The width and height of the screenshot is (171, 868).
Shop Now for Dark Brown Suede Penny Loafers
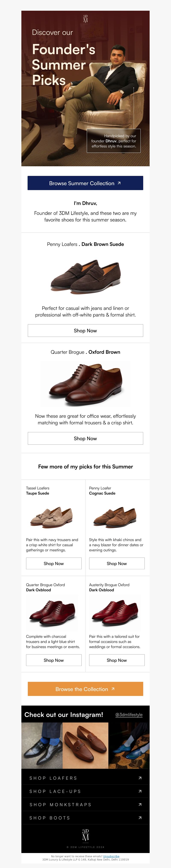point(85,331)
